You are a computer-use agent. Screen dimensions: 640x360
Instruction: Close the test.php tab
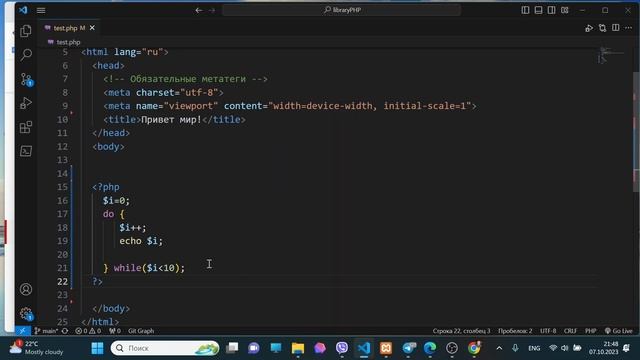click(92, 28)
